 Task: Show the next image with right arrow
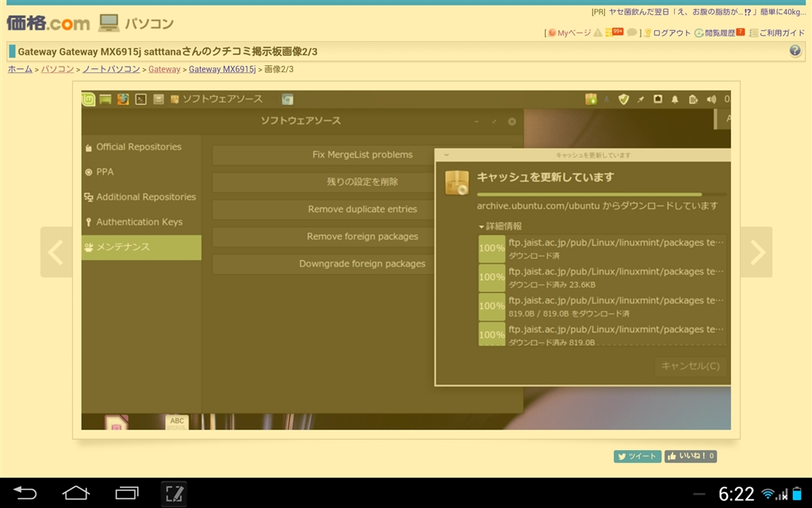(756, 252)
